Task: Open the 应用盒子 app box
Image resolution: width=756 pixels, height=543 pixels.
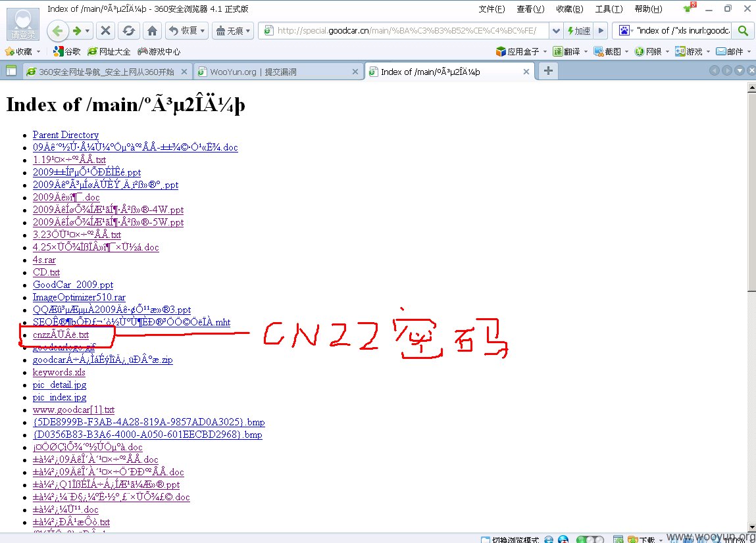Action: [x=517, y=51]
